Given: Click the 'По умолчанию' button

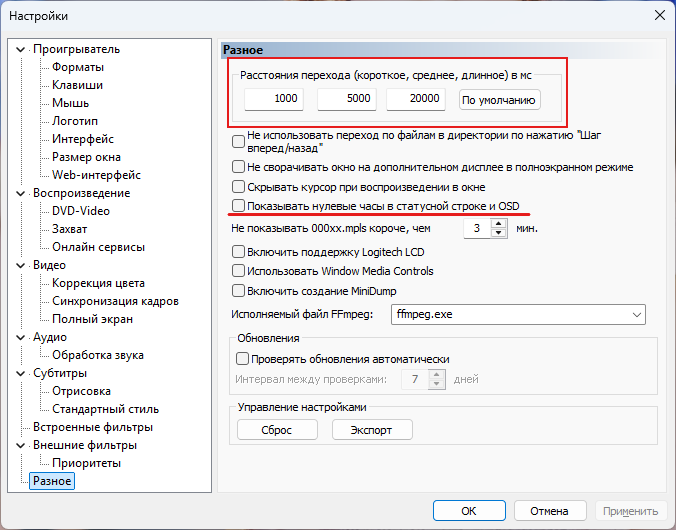Looking at the screenshot, I should (x=499, y=100).
